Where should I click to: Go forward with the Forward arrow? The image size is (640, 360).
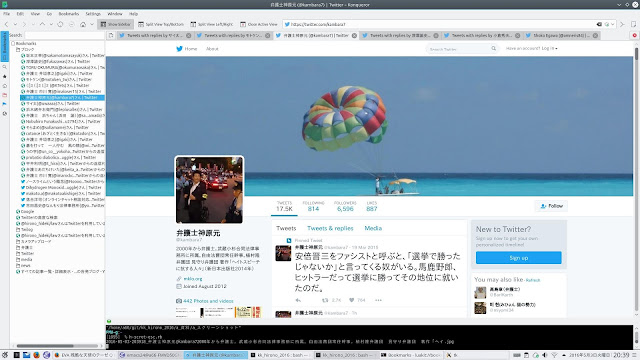(x=24, y=24)
